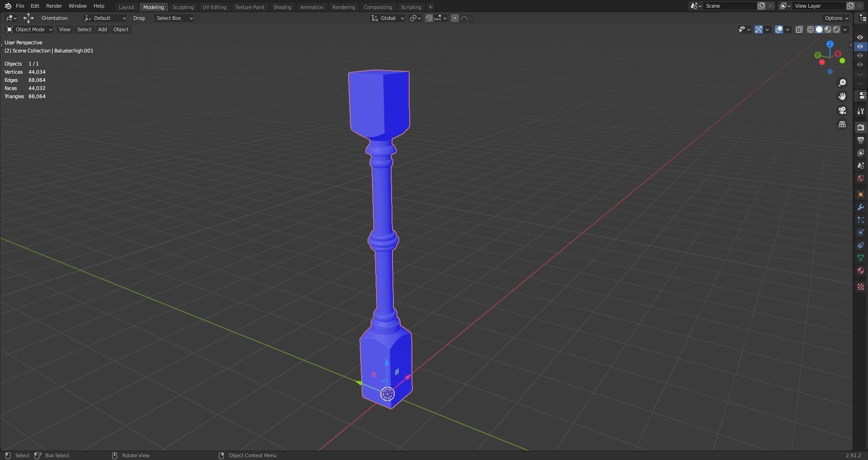Toggle X-Ray button
868x460 pixels.
[799, 29]
